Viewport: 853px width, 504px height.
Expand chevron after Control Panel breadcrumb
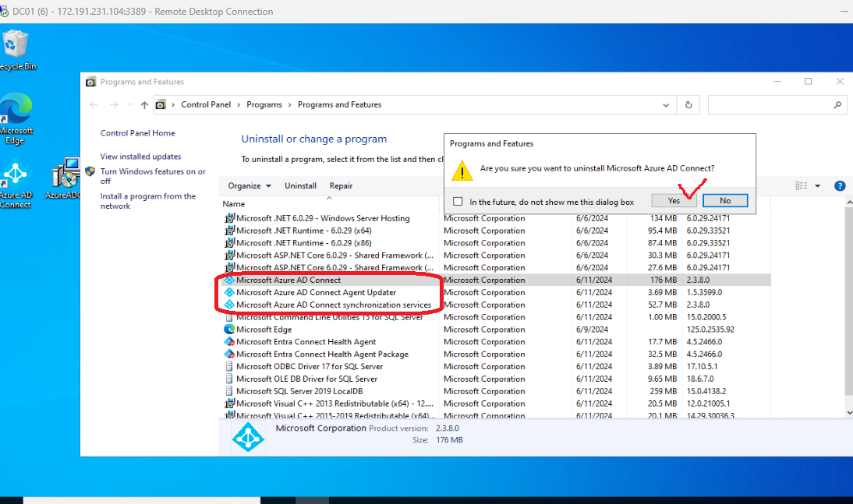pos(239,105)
